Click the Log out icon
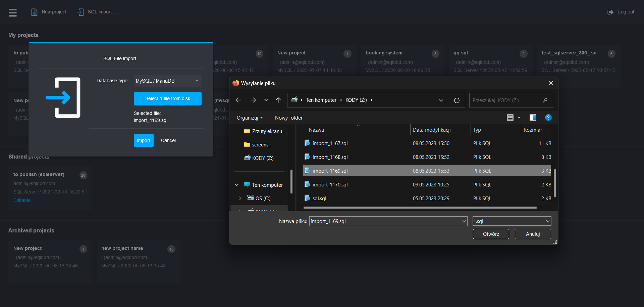Screen dimensions: 644x307 pos(610,12)
